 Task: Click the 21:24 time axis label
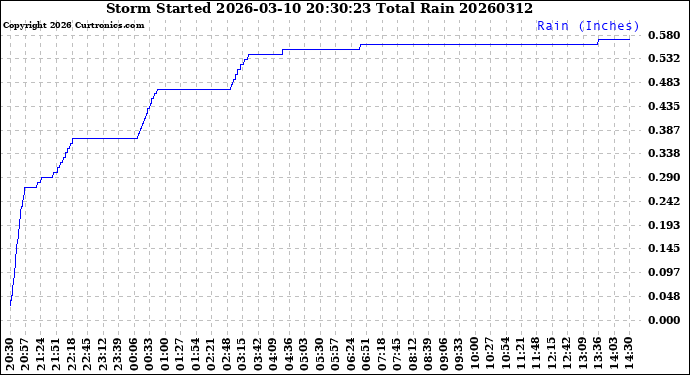40,354
